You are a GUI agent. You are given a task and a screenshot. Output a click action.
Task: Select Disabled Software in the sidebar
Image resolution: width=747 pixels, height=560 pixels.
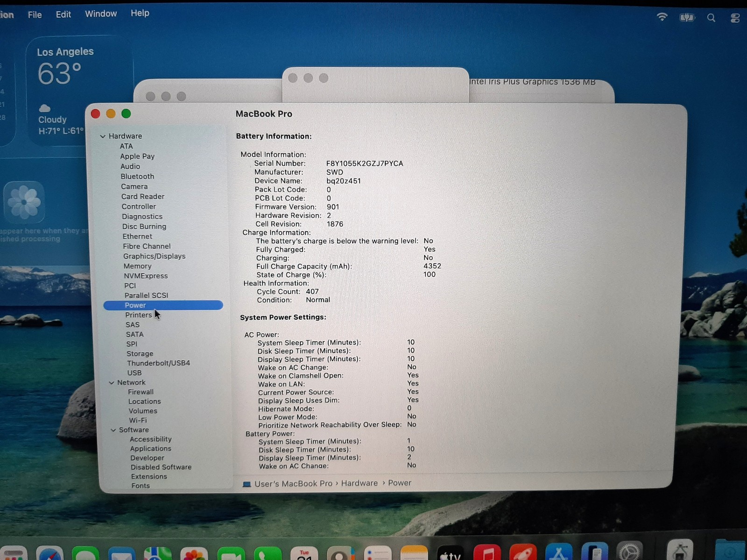click(161, 467)
